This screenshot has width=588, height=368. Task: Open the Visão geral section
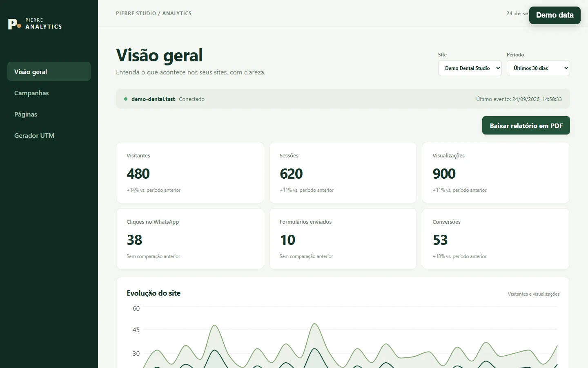tap(49, 72)
